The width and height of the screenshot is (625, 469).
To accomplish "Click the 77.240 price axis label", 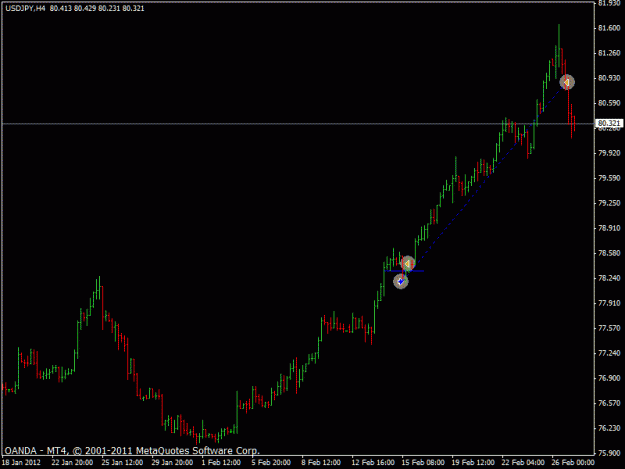I will tap(609, 353).
